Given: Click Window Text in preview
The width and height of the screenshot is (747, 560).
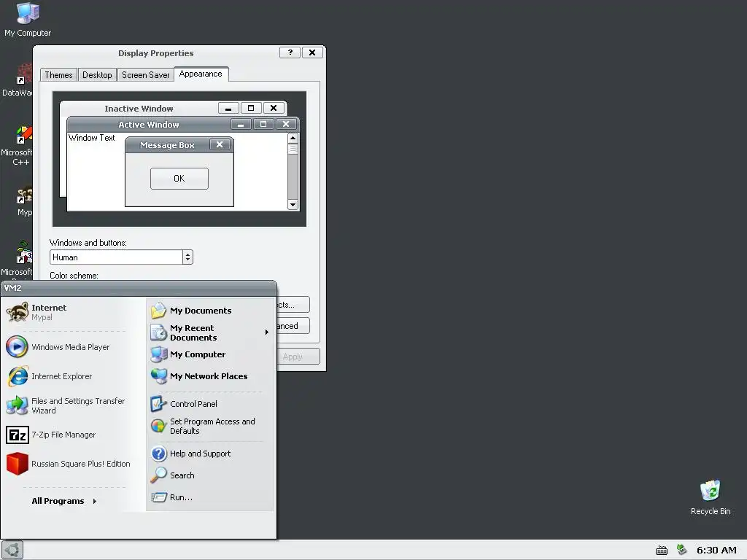Looking at the screenshot, I should pyautogui.click(x=91, y=138).
